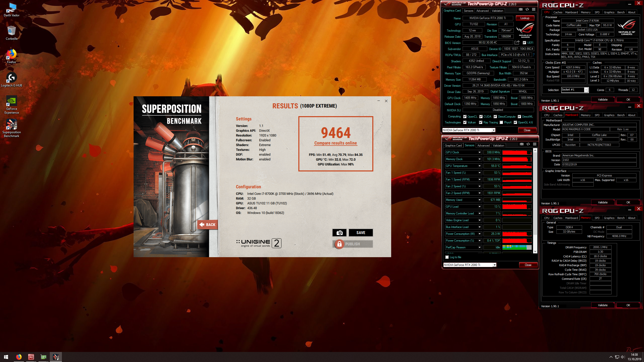This screenshot has width=644, height=362.
Task: Select the GPU-Z icon in the taskbar
Action: (x=43, y=357)
